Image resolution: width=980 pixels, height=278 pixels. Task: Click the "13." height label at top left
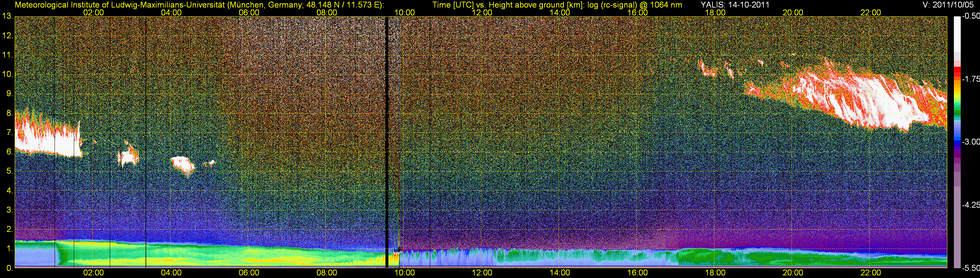pos(7,16)
